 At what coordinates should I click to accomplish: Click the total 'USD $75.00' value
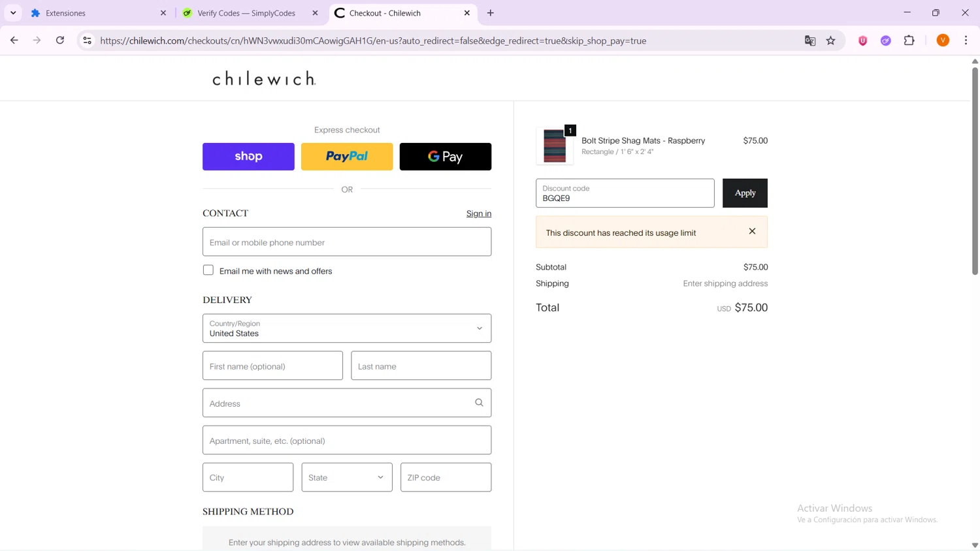(742, 307)
